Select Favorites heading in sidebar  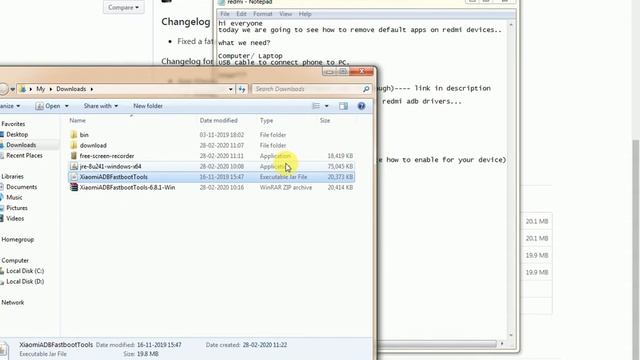(13, 124)
